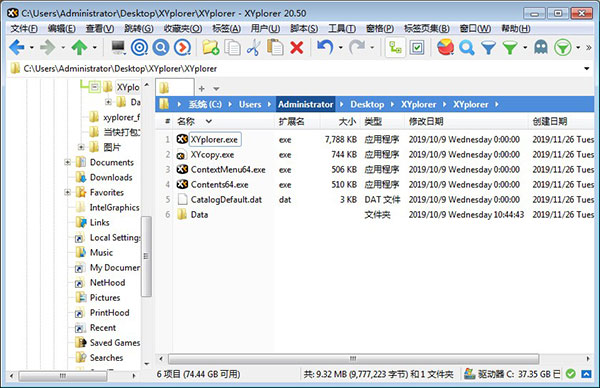Add a new tab with plus button

(x=202, y=89)
